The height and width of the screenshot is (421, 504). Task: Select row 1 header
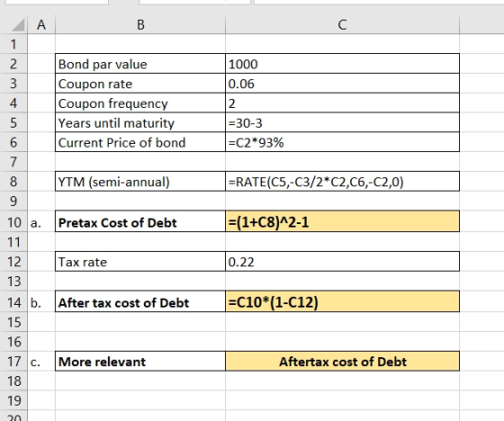(x=13, y=44)
